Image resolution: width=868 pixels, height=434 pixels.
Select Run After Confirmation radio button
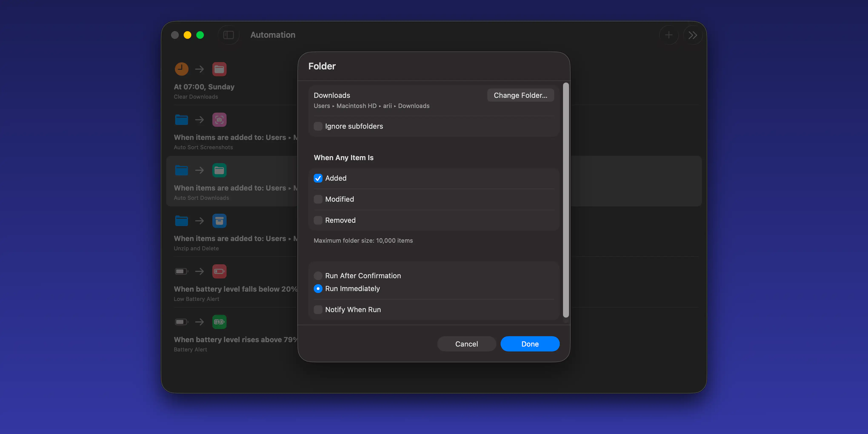318,276
